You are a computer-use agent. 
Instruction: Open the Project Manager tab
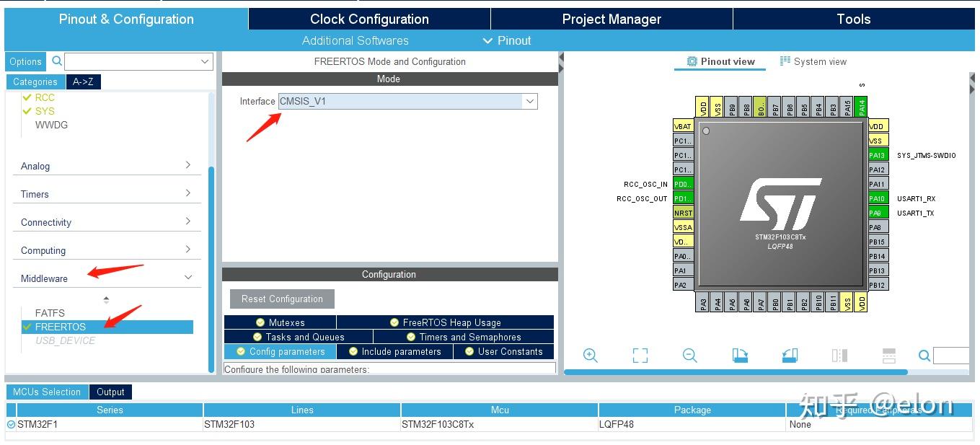point(611,19)
